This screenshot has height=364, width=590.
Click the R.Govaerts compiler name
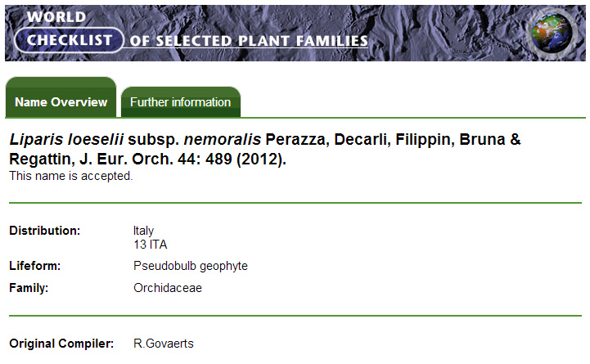pos(164,344)
